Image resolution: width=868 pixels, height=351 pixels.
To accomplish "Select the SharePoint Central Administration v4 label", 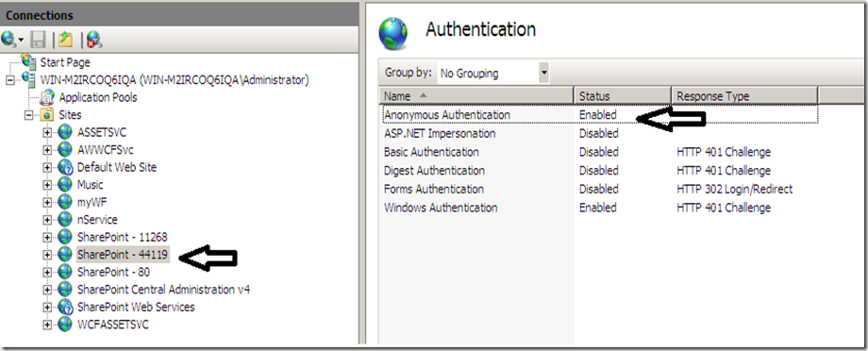I will 164,290.
